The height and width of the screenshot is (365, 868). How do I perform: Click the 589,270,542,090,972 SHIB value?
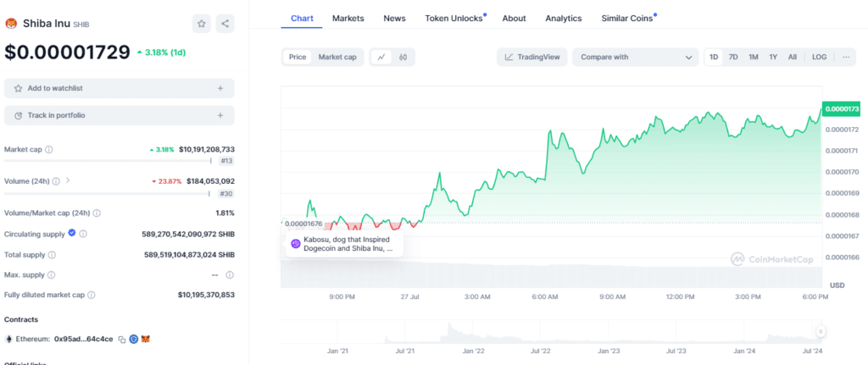point(188,234)
